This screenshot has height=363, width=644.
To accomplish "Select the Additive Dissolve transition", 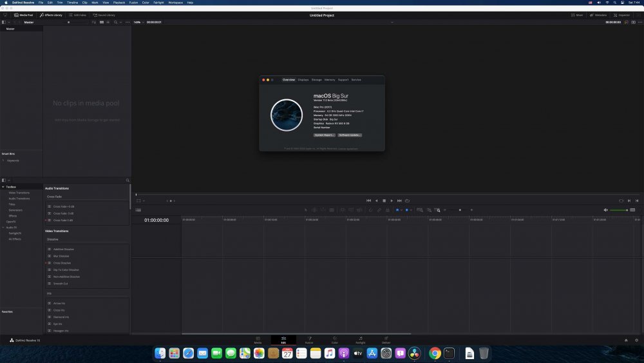I will click(x=64, y=249).
